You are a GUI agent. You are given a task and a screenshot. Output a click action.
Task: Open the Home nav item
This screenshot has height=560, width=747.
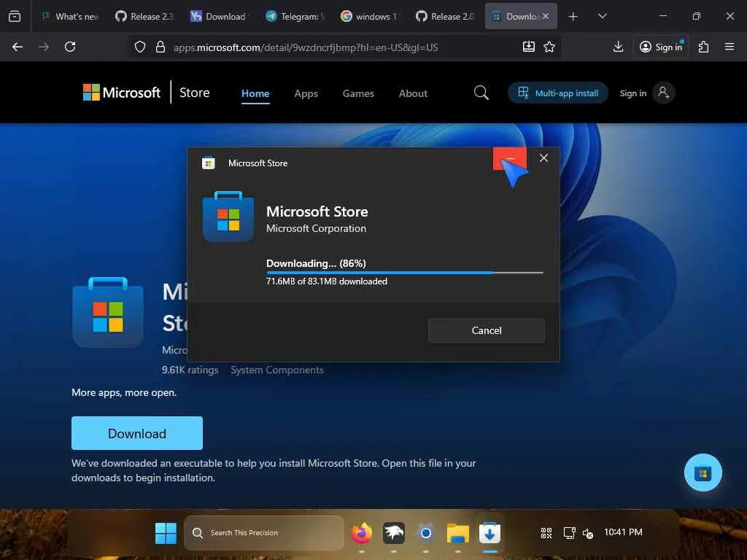pyautogui.click(x=255, y=93)
